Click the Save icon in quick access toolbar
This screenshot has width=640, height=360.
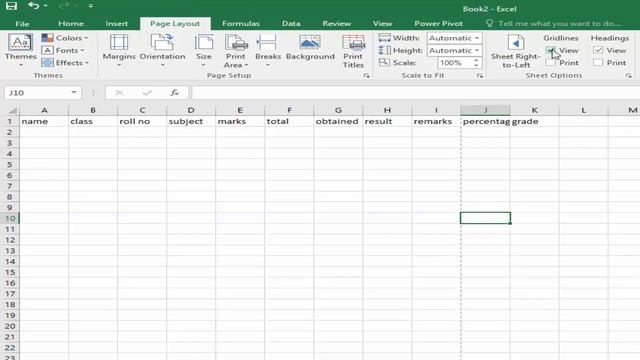tap(11, 6)
